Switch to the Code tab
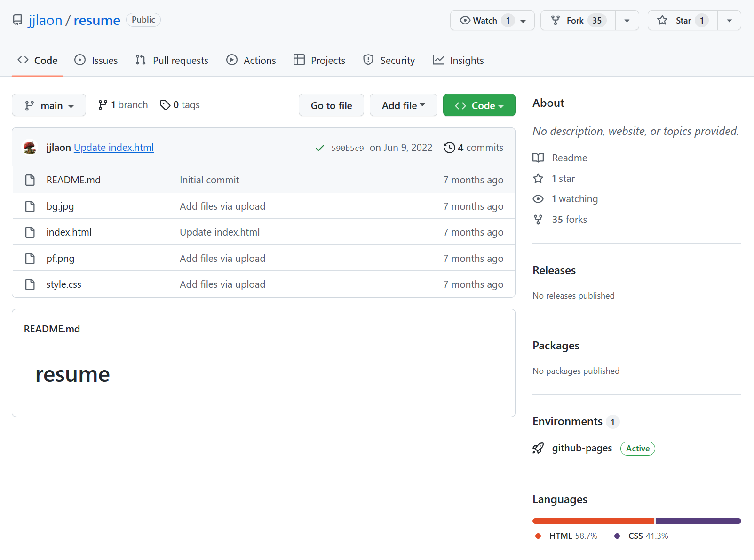The image size is (754, 560). click(x=38, y=60)
